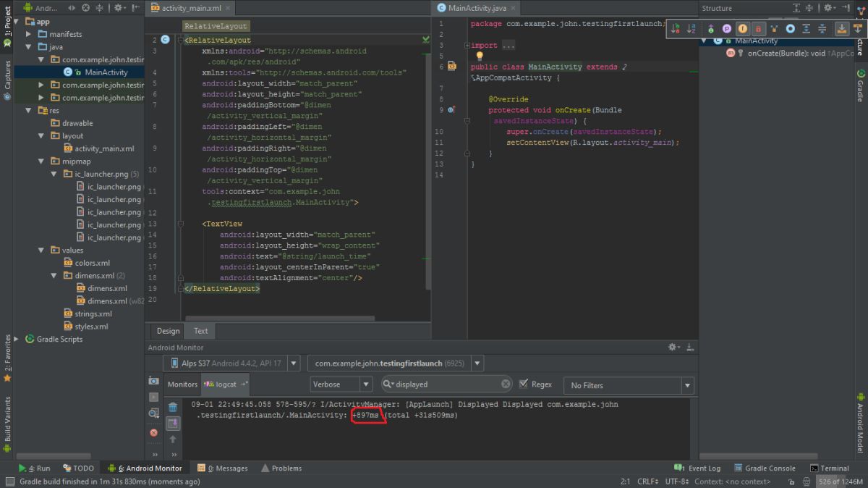Collapse the values folder
This screenshot has width=868, height=488.
click(41, 251)
